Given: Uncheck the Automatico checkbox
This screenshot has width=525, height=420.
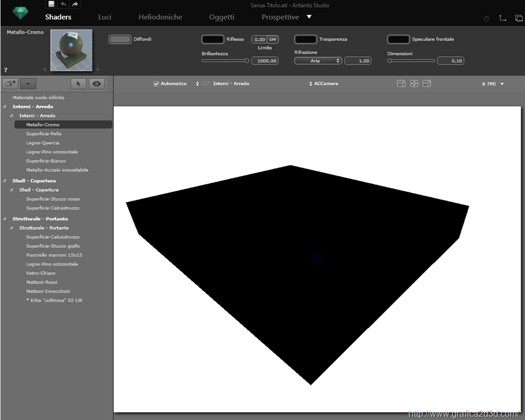Looking at the screenshot, I should [157, 84].
